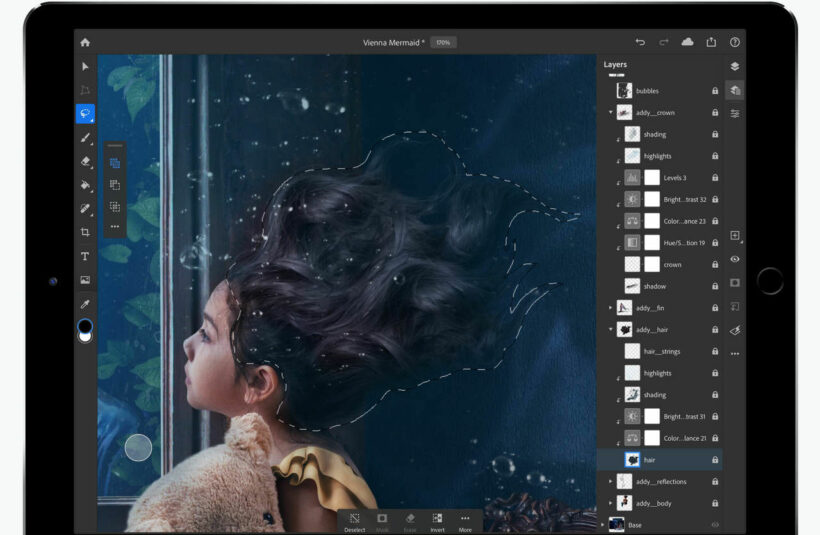The image size is (820, 535).
Task: Click the bubbles layer thumbnail
Action: [x=624, y=90]
